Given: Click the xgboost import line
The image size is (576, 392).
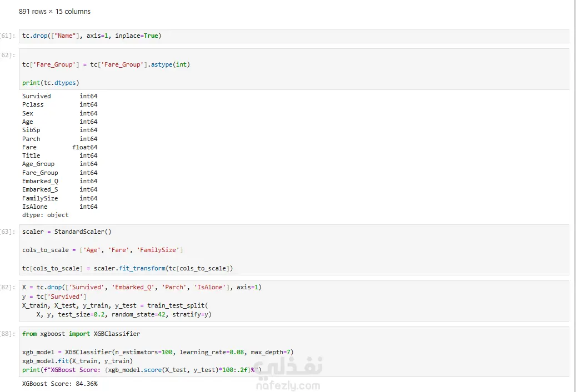Looking at the screenshot, I should (x=81, y=334).
